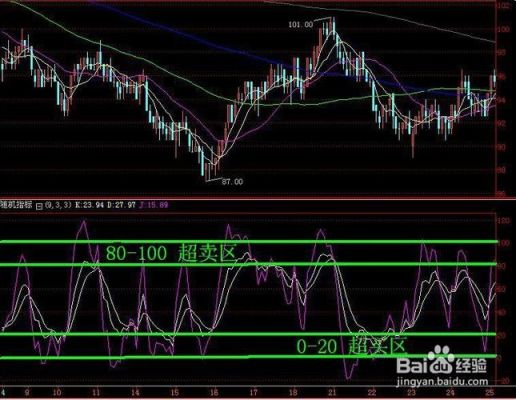Open the stochastic indicator name label

point(17,205)
